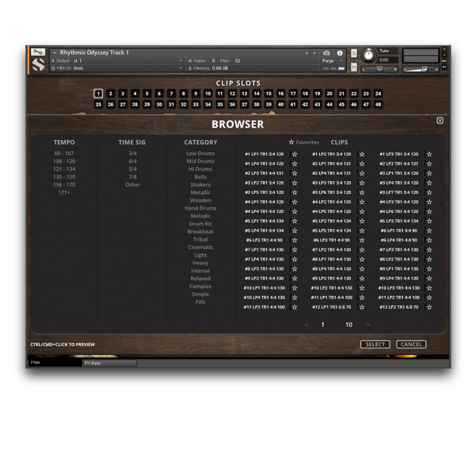Click the AUX icon on the header
Viewport: 476px width, 476px height.
point(444,60)
